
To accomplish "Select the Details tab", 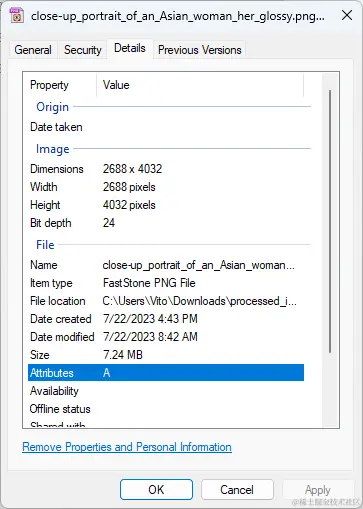I will point(130,49).
